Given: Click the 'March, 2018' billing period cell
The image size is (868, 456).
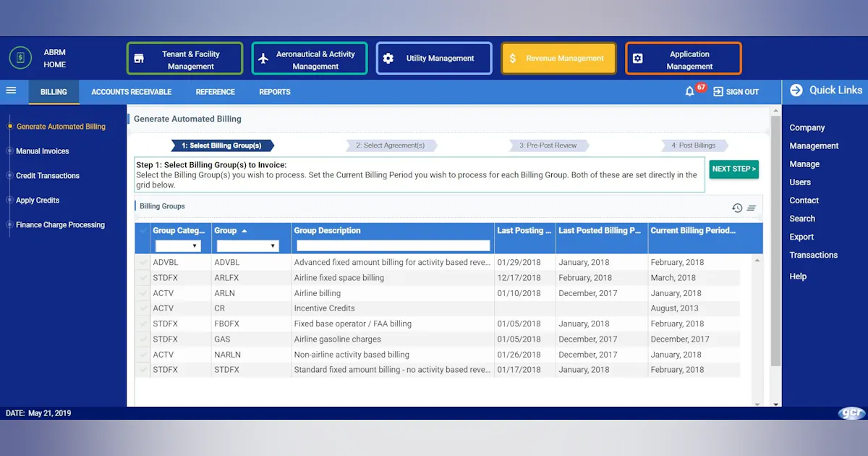Looking at the screenshot, I should point(673,278).
